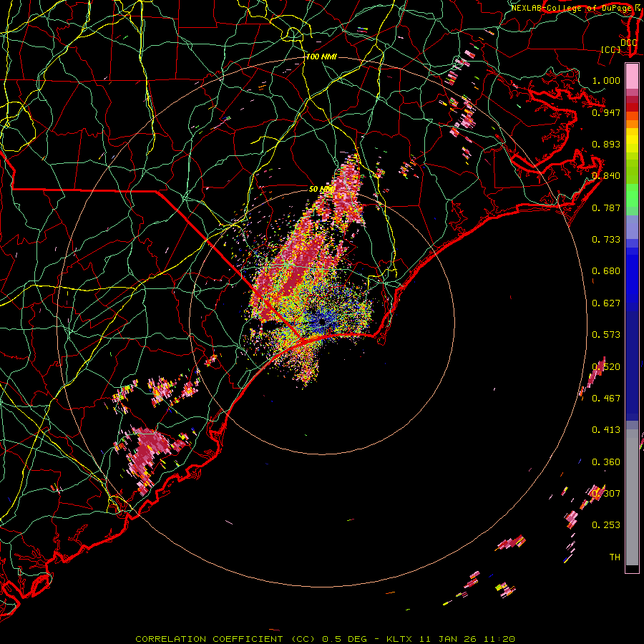The image size is (644, 644).
Task: Click the 0.947 color scale label
Action: click(606, 112)
